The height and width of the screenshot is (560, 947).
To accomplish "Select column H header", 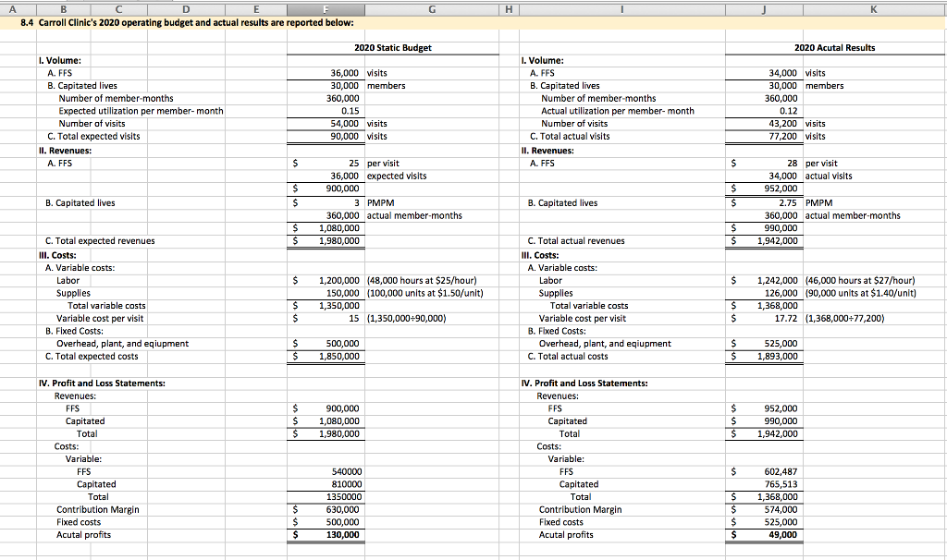I will click(509, 7).
